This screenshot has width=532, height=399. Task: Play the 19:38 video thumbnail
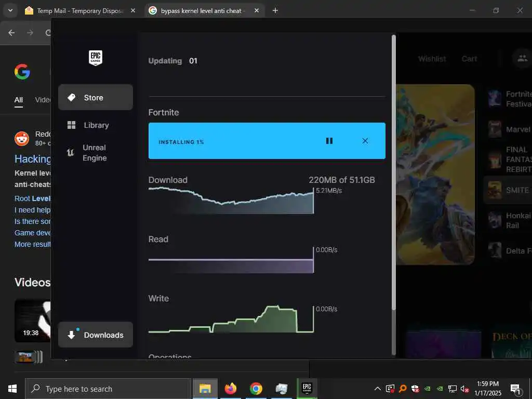(x=33, y=321)
